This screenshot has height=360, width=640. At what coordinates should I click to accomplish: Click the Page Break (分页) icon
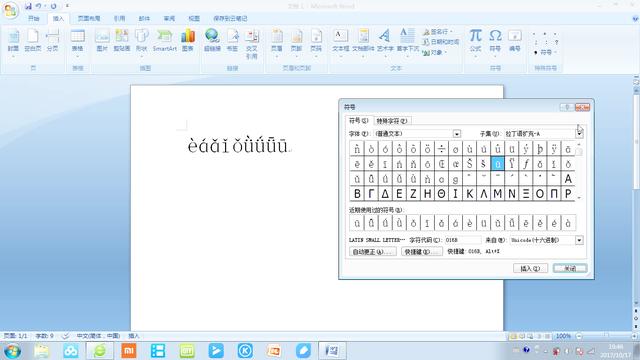pos(52,40)
